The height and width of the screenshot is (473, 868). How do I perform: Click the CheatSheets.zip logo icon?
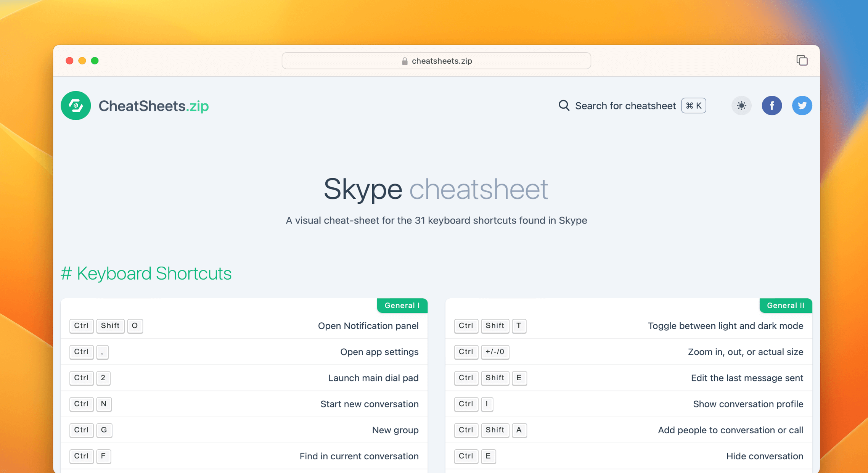coord(76,106)
